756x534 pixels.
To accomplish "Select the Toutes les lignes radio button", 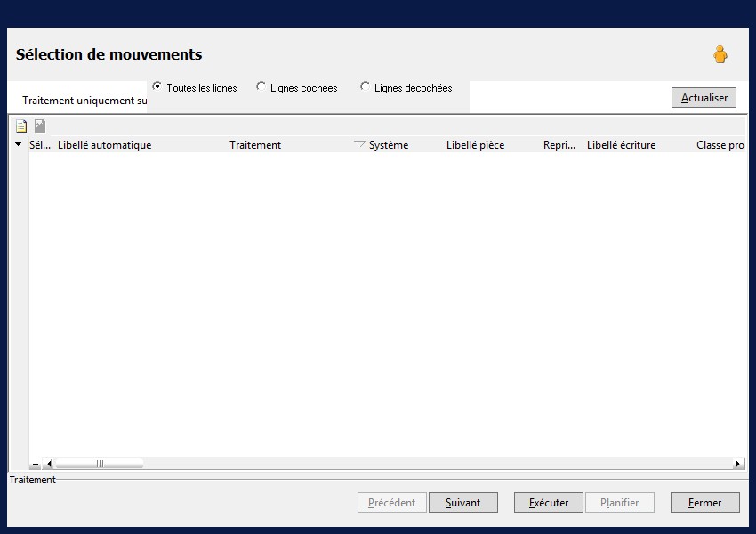I will [x=157, y=86].
